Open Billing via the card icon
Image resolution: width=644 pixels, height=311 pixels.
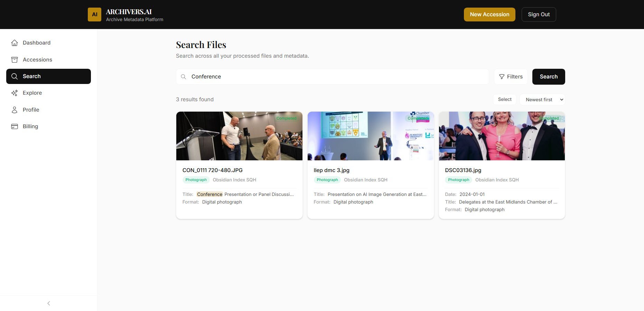click(14, 126)
